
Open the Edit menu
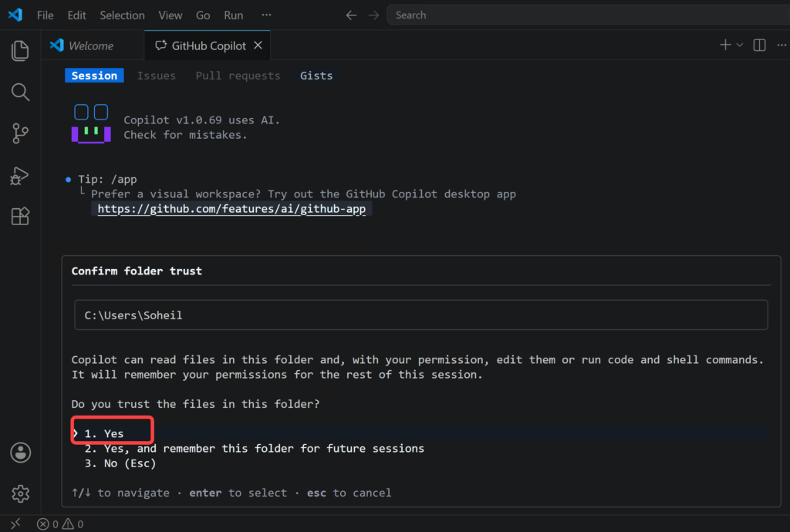click(x=76, y=15)
